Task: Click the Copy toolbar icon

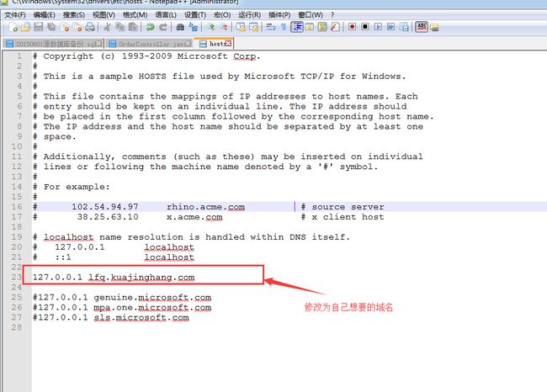Action: pos(120,27)
